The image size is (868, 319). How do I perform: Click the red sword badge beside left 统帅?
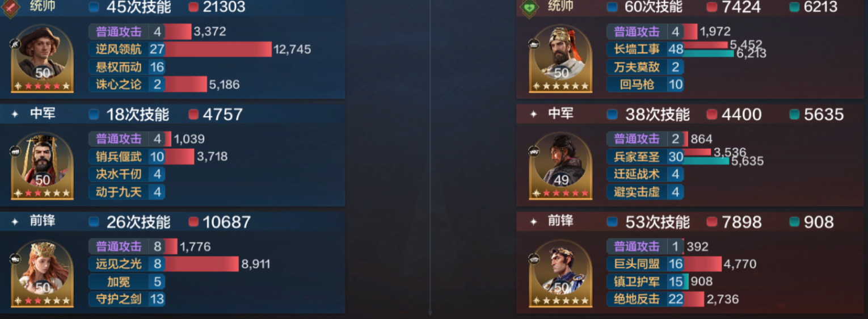11,8
